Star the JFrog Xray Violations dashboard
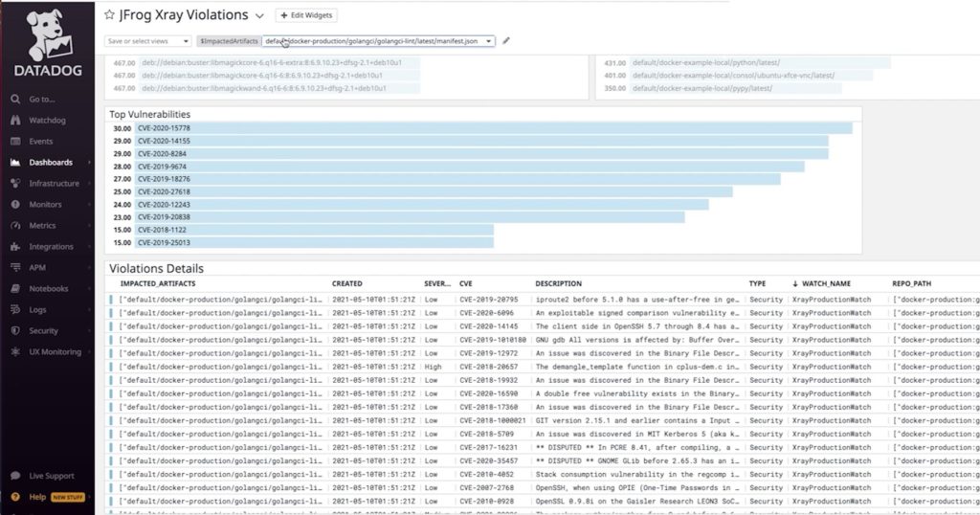Viewport: 980px width, 515px height. click(109, 14)
